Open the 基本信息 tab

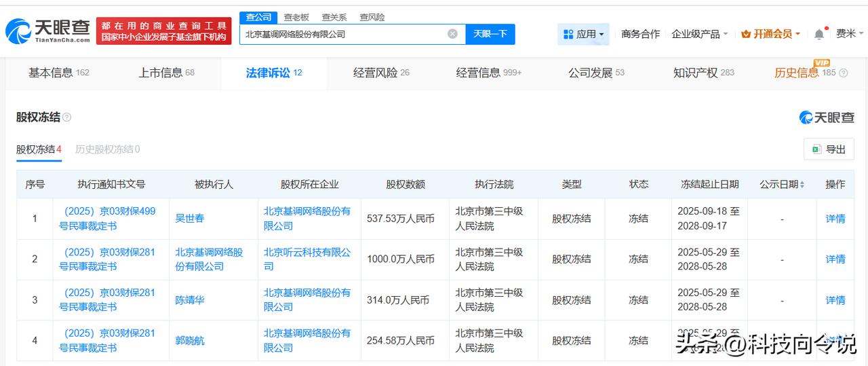tap(59, 73)
